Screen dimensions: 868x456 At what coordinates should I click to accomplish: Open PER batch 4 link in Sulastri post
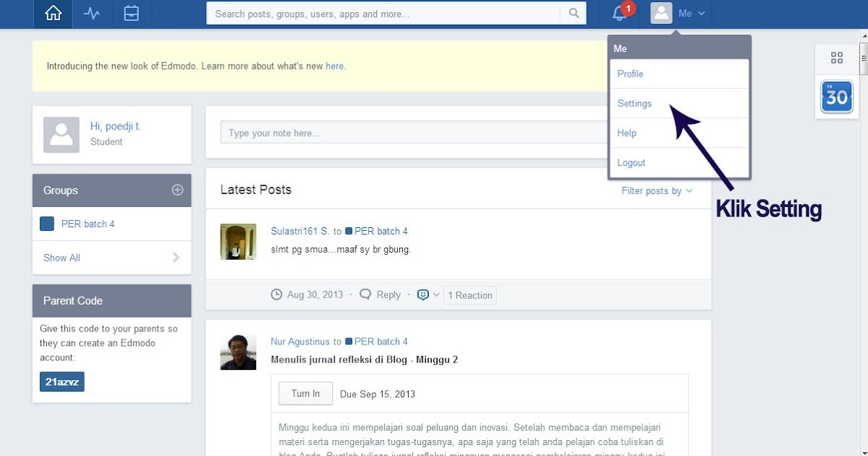point(381,232)
